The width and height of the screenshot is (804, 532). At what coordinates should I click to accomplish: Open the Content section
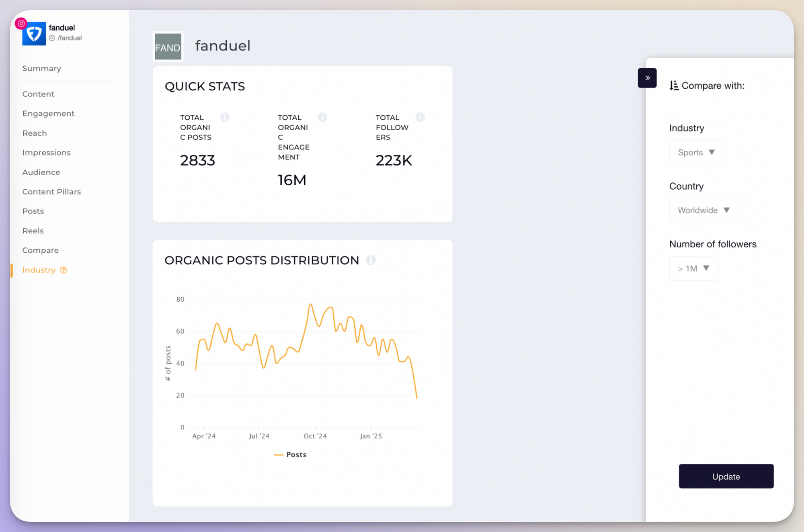[38, 94]
